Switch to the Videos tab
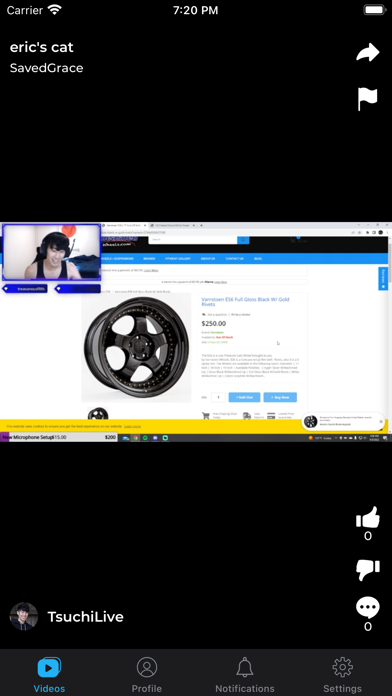The height and width of the screenshot is (696, 392). tap(49, 675)
